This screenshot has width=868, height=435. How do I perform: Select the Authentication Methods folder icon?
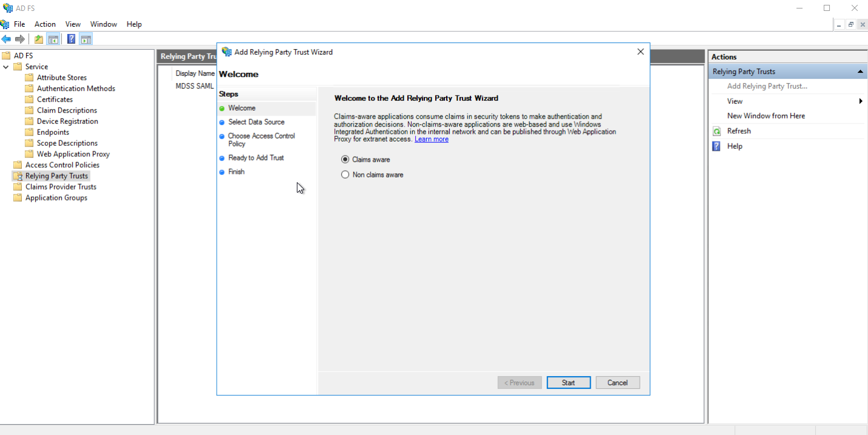point(29,89)
